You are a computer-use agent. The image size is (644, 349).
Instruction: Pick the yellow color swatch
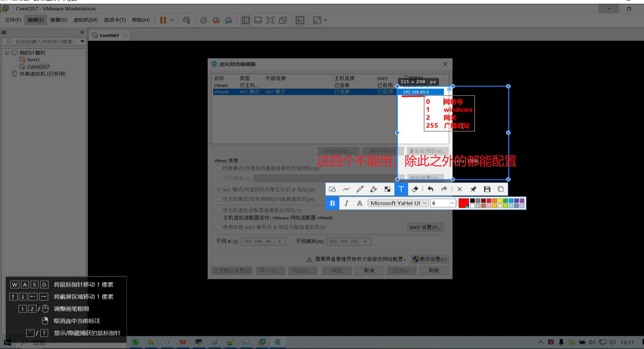[500, 201]
